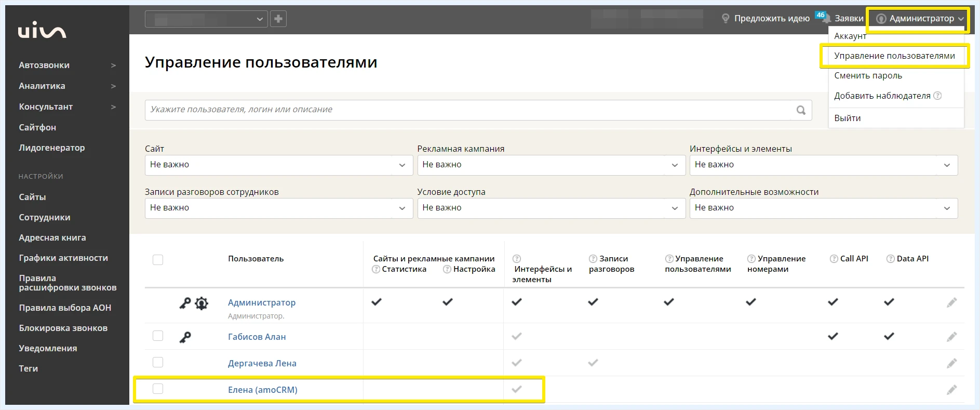Toggle Интерфейсы и элементы checkmark for Елена (amoCRM)
Viewport: 980px width, 410px height.
pos(517,389)
